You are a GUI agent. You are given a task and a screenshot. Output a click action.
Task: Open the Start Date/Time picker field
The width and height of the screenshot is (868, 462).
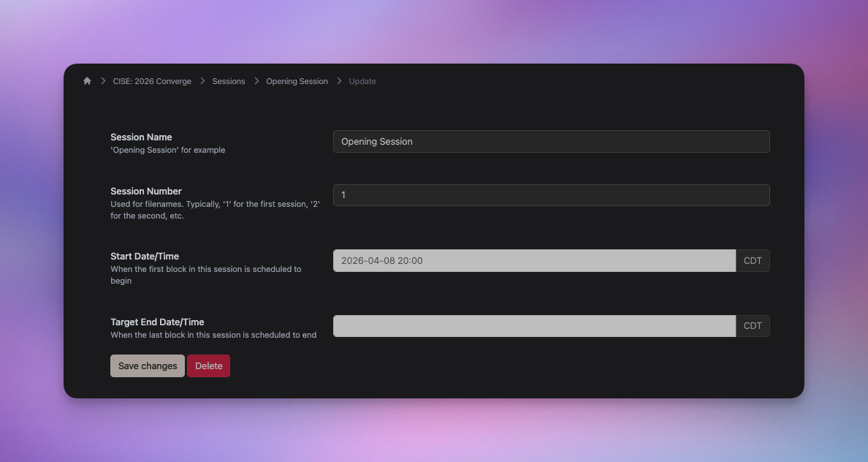coord(534,261)
